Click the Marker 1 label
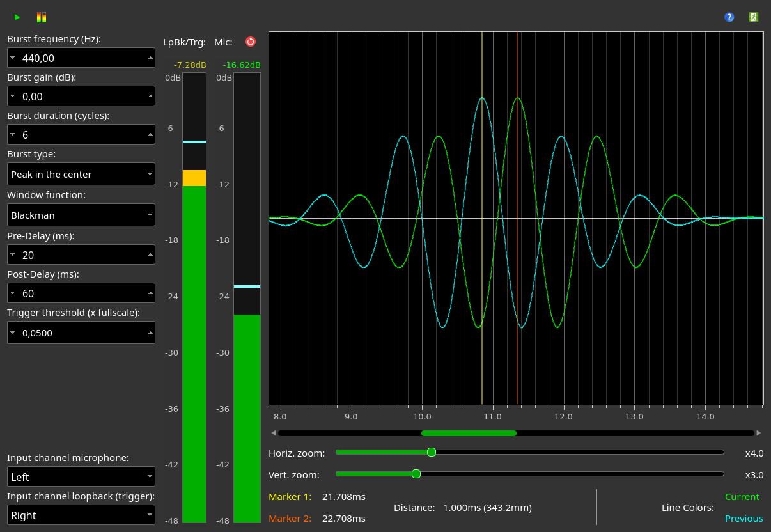771x532 pixels. pyautogui.click(x=290, y=497)
